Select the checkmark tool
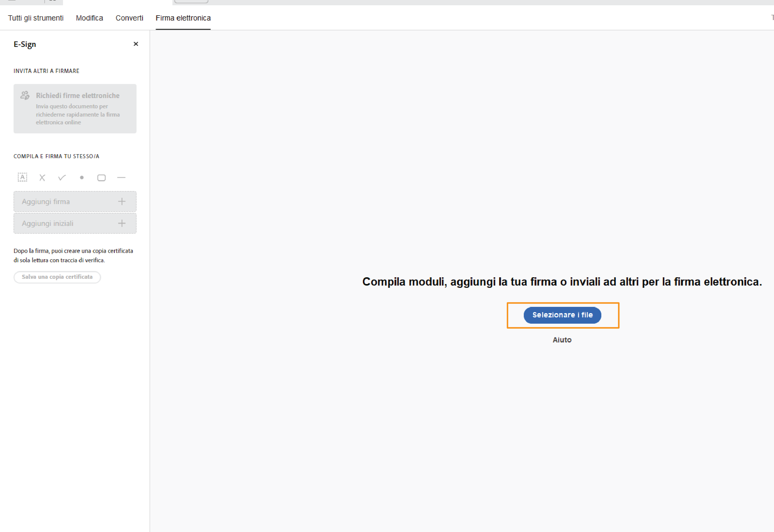 click(62, 178)
